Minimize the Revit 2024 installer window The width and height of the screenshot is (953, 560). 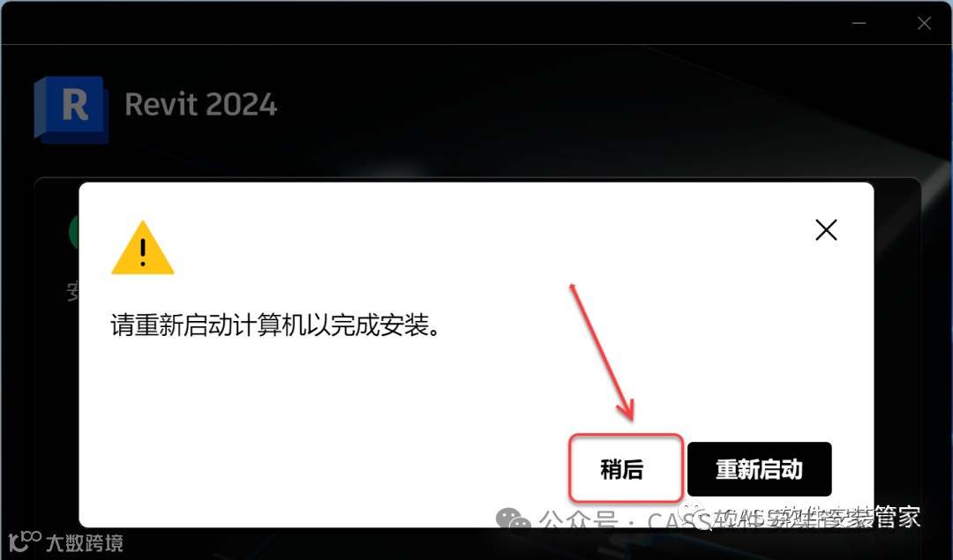coord(859,23)
